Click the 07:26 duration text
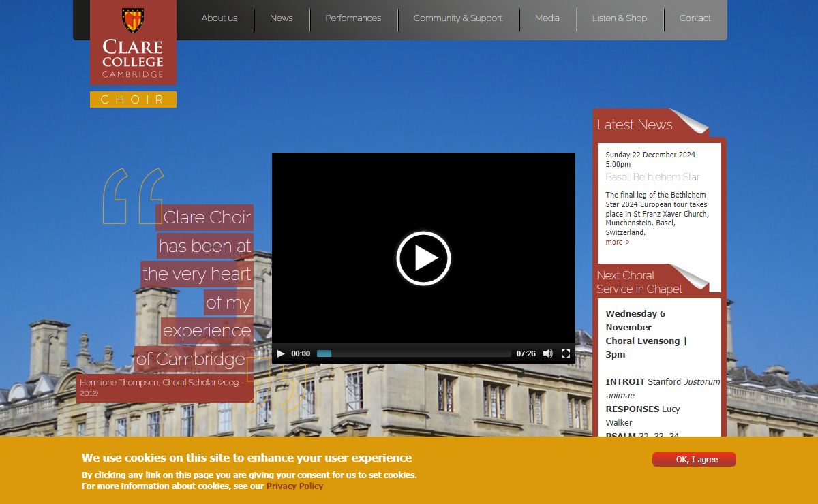This screenshot has height=504, width=818. [x=526, y=354]
